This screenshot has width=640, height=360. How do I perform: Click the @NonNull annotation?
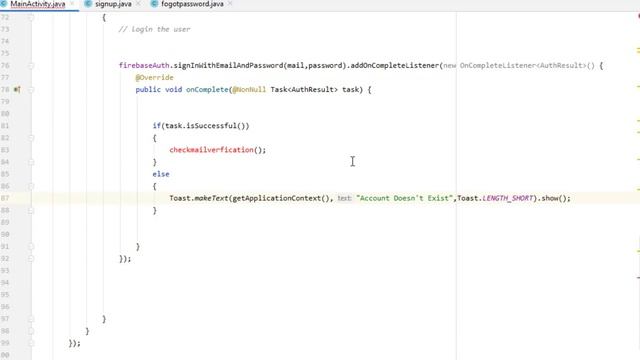[x=249, y=89]
